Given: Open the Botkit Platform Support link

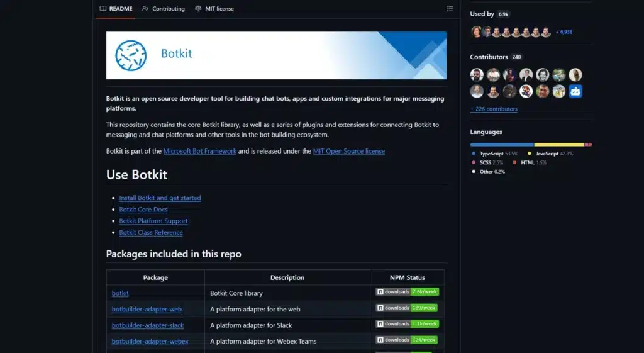Looking at the screenshot, I should pos(153,221).
